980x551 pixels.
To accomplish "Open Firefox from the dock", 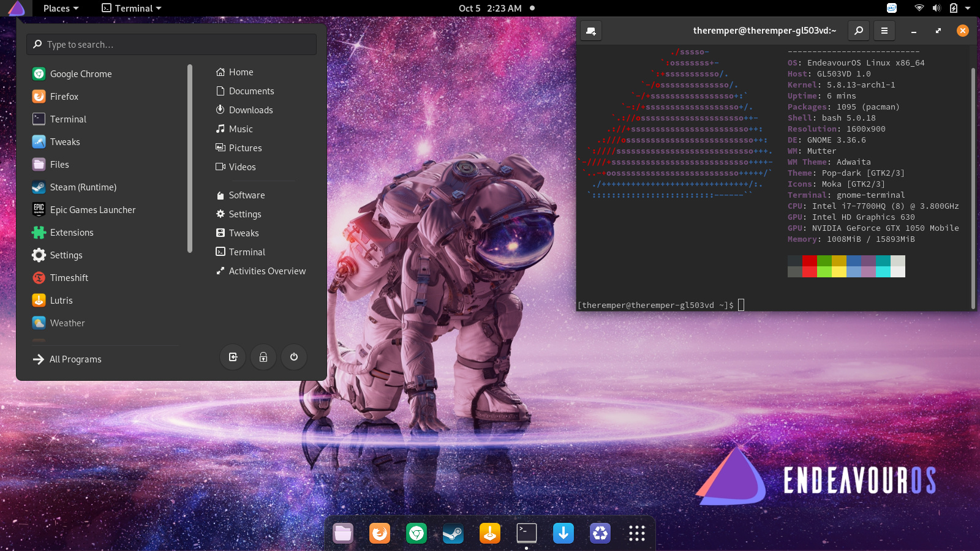I will (x=380, y=533).
